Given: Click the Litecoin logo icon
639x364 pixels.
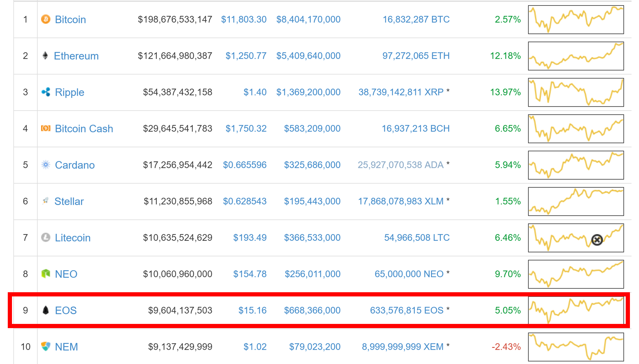Looking at the screenshot, I should tap(46, 238).
